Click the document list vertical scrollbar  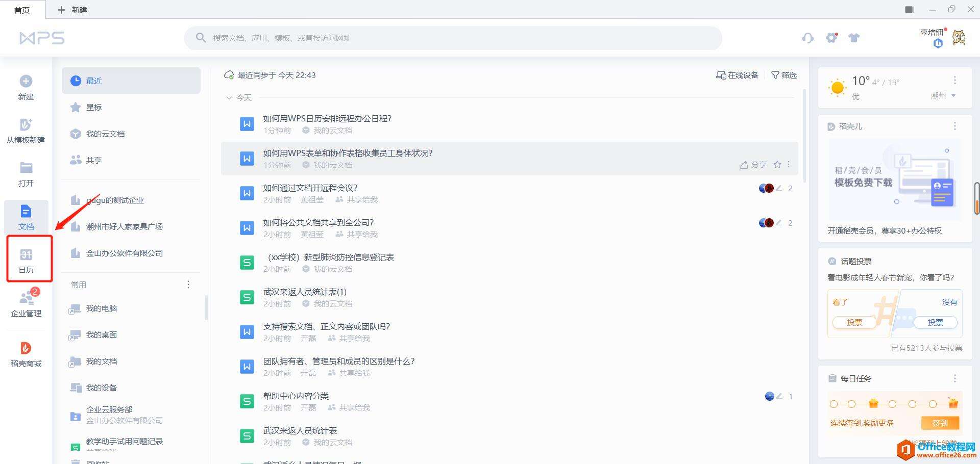pos(804,136)
